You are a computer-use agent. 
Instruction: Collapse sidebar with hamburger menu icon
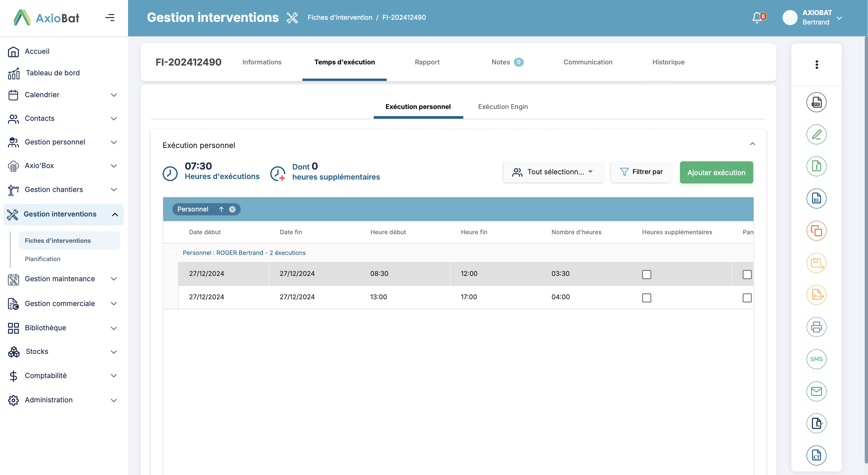(x=110, y=17)
